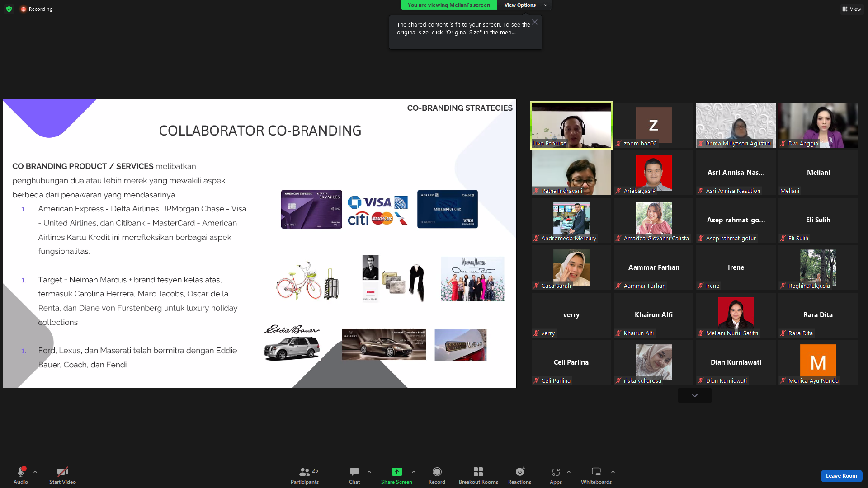Select Celi Parlina's participant tile
Image resolution: width=868 pixels, height=488 pixels.
tap(571, 362)
